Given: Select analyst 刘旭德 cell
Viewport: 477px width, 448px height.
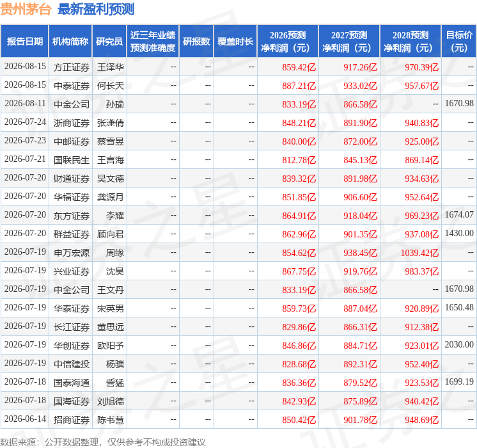Looking at the screenshot, I should click(x=111, y=402).
